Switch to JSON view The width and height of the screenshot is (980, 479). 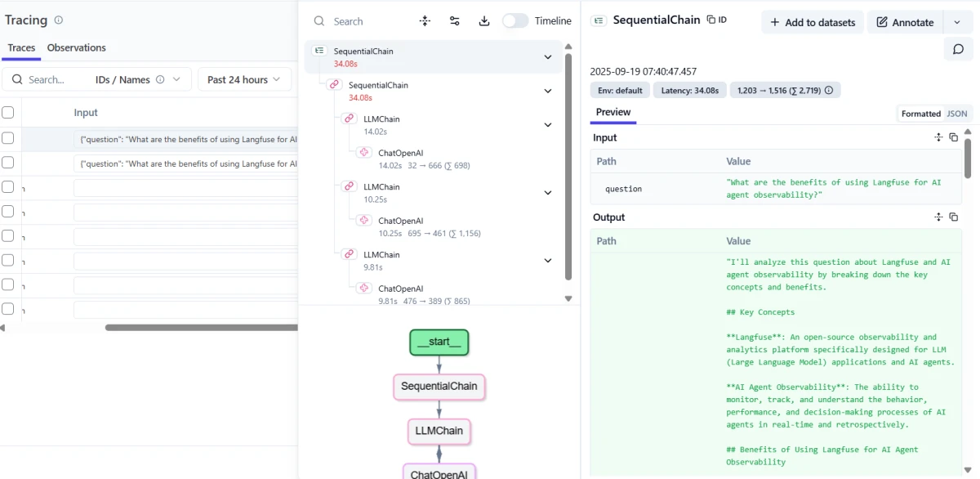click(x=956, y=114)
